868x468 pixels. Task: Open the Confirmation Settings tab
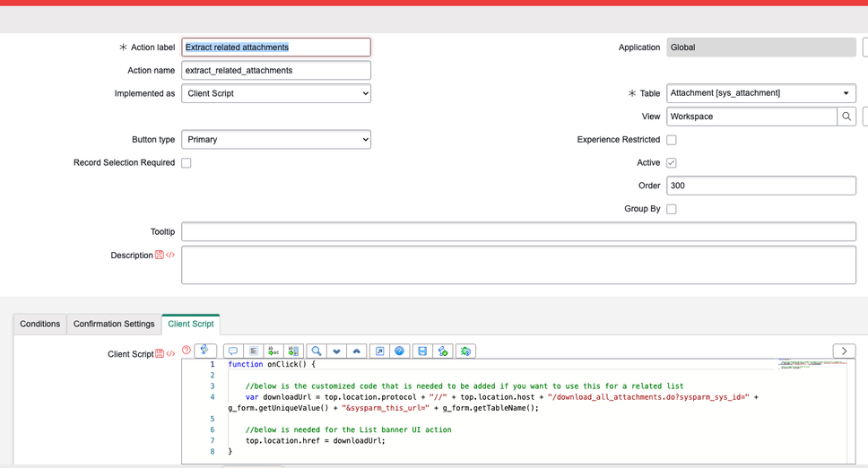tap(114, 324)
